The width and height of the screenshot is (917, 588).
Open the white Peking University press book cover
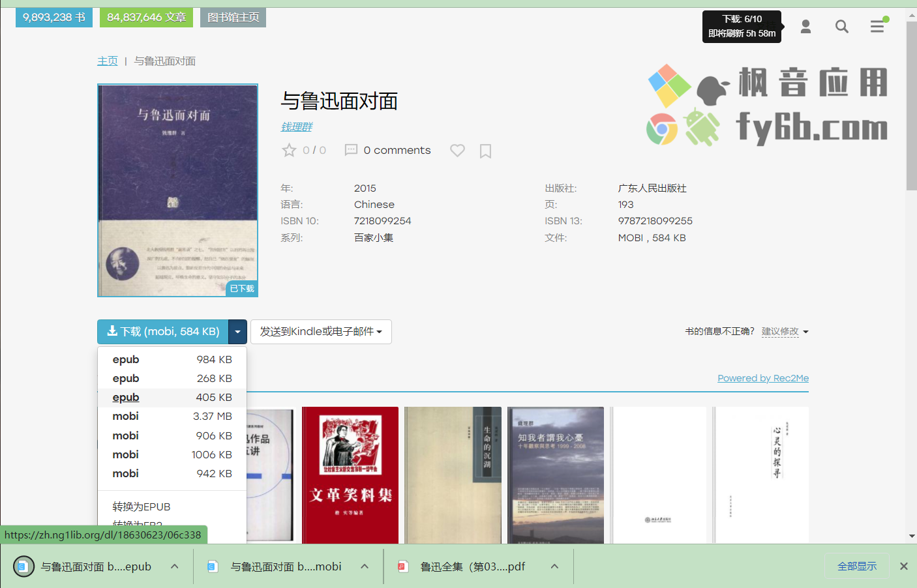click(658, 475)
